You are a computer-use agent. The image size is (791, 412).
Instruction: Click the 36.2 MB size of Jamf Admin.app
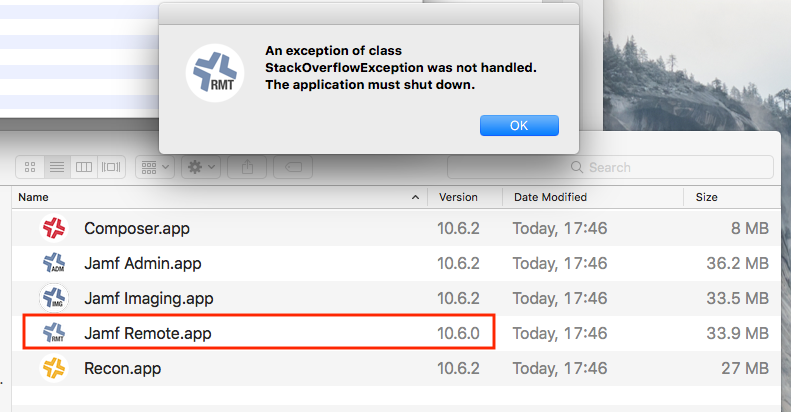tap(738, 263)
